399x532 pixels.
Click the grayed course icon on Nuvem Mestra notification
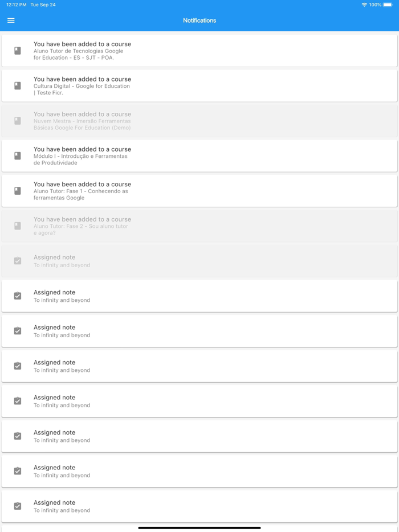[17, 120]
